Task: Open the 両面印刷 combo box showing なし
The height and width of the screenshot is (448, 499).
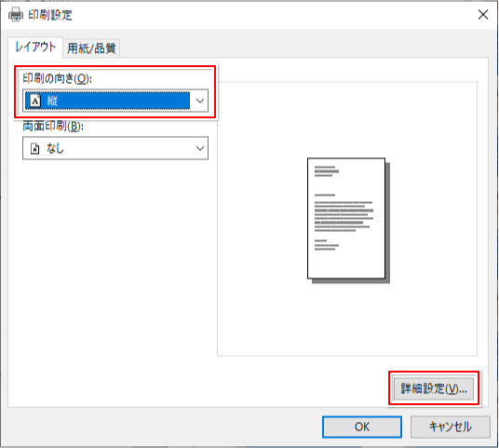Action: (x=115, y=148)
